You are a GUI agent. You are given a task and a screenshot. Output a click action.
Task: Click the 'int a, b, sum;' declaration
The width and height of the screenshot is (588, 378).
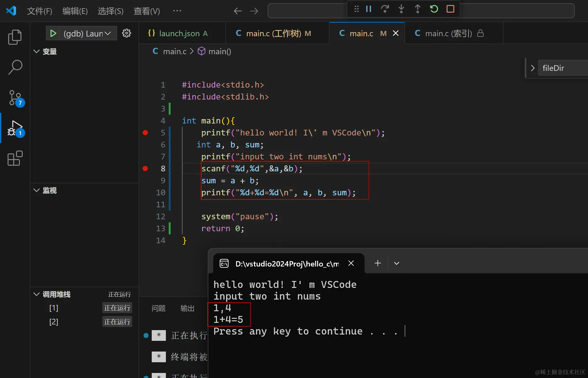(230, 145)
